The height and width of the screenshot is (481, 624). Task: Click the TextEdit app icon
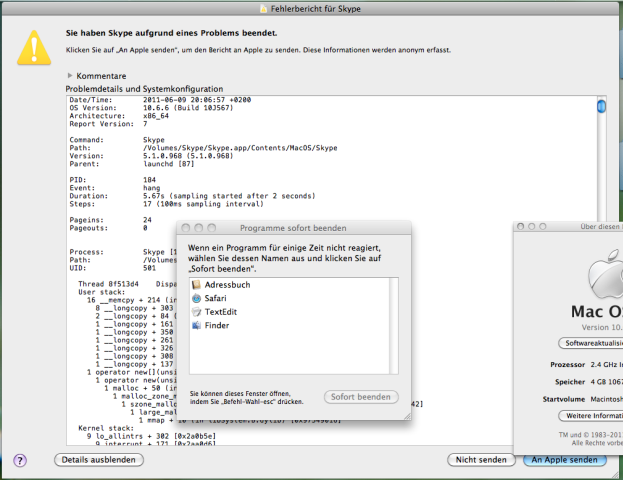(196, 312)
